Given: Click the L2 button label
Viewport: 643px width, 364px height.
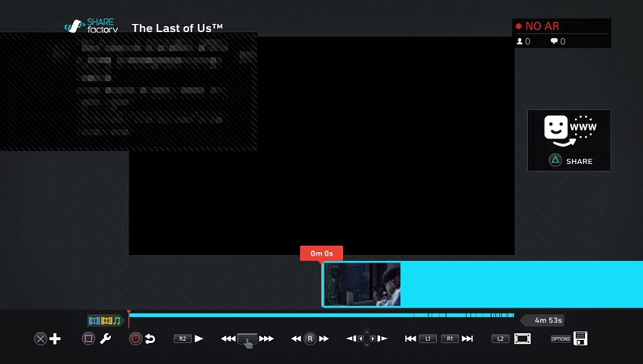Looking at the screenshot, I should pos(500,339).
